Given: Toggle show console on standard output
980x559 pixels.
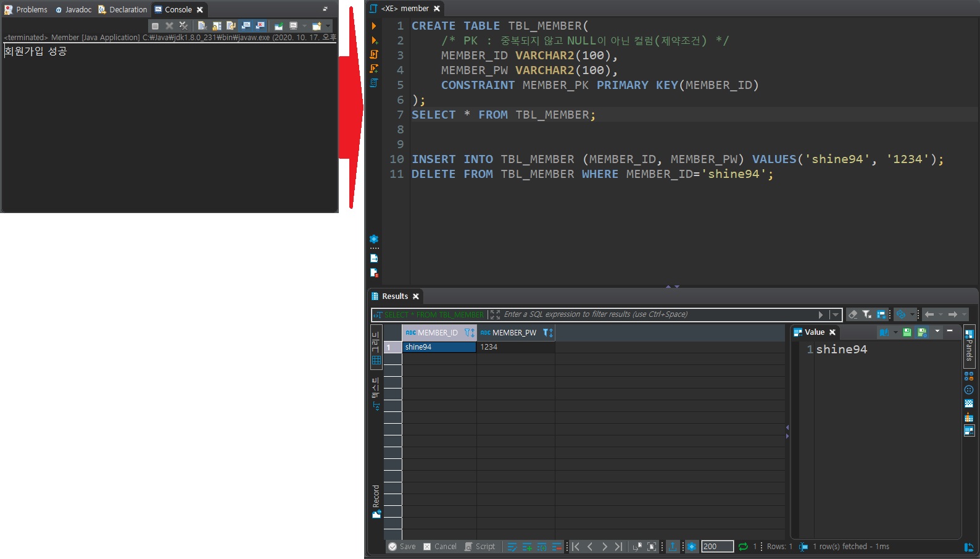Looking at the screenshot, I should click(246, 26).
